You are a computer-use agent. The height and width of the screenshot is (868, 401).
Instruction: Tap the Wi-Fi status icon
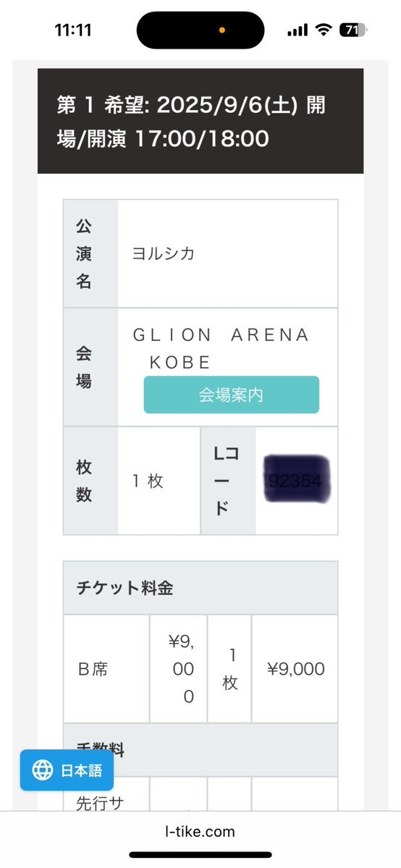pos(323,30)
